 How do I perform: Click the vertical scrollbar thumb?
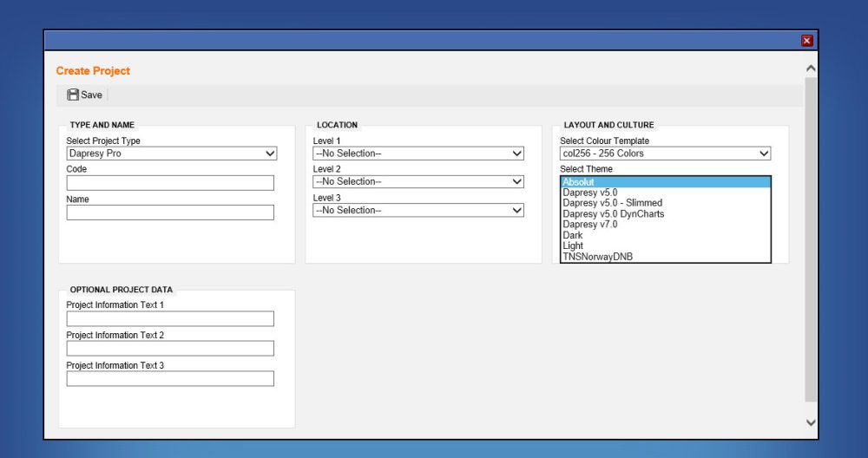[811, 239]
